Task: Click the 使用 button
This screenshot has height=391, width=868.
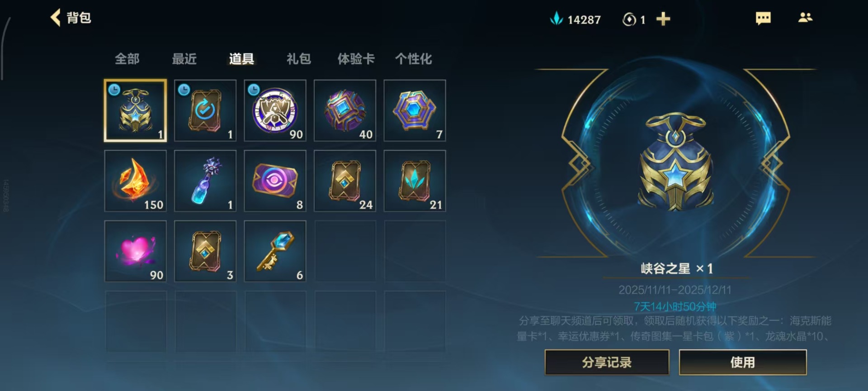Action: [743, 362]
